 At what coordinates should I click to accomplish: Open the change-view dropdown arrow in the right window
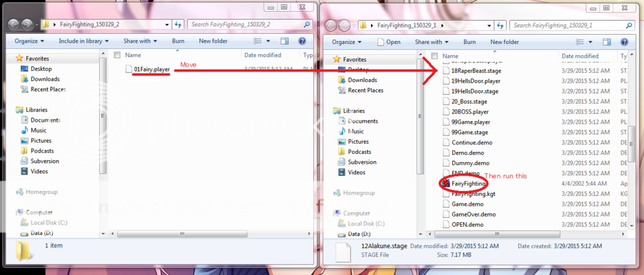tap(592, 42)
